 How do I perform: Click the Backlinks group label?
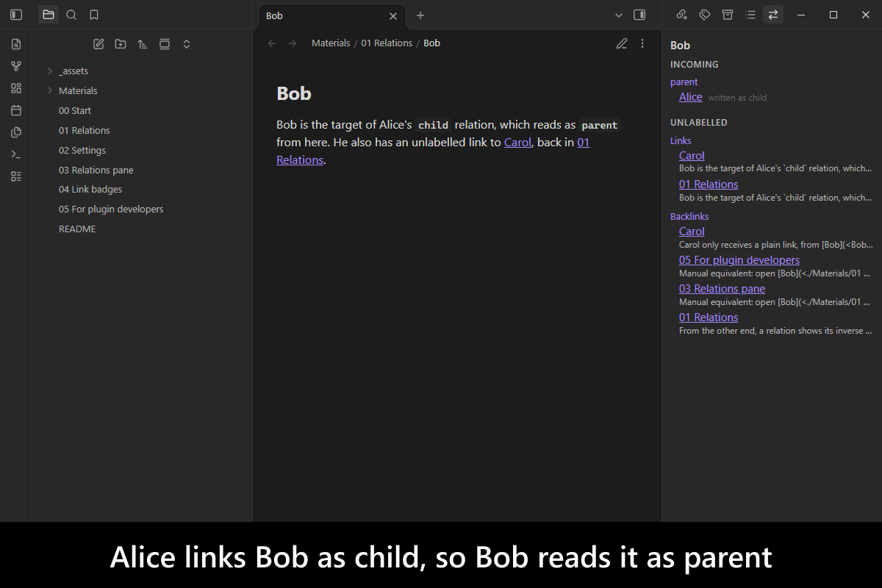tap(689, 217)
